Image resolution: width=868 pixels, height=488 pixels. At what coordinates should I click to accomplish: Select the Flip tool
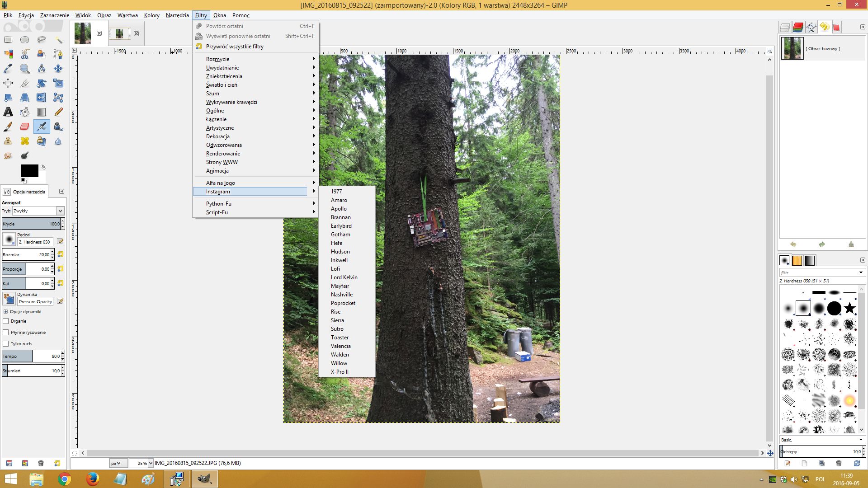click(x=42, y=98)
